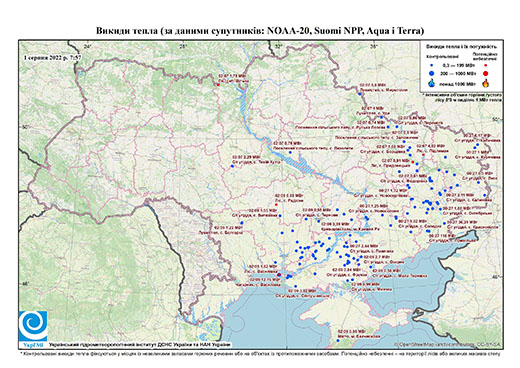520x368 pixels.
Task: Click the institute name caption beside logo
Action: click(x=140, y=344)
